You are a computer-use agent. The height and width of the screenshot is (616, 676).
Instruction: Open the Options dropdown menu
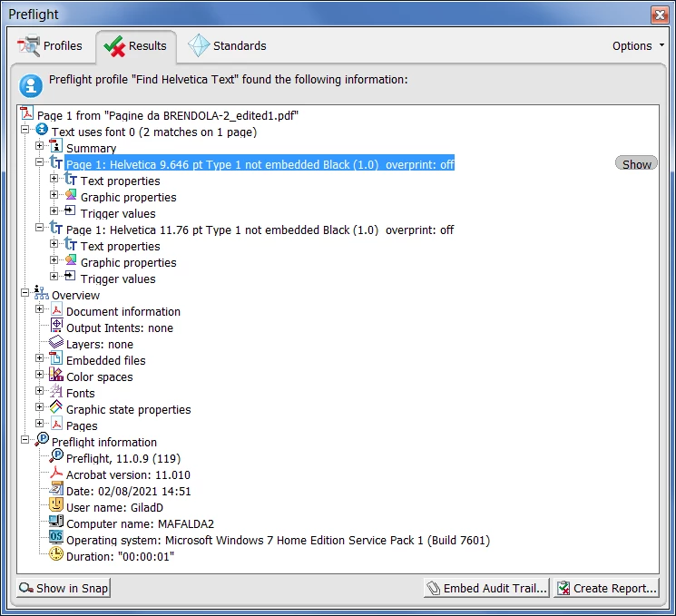point(638,45)
